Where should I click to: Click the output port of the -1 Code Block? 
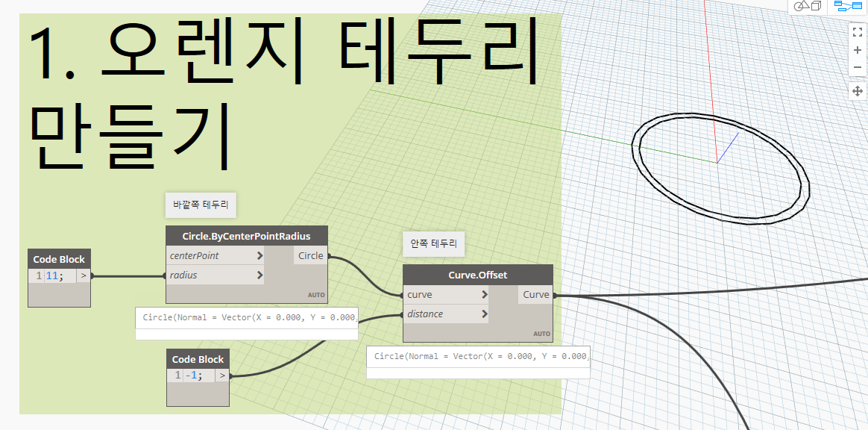click(x=222, y=376)
